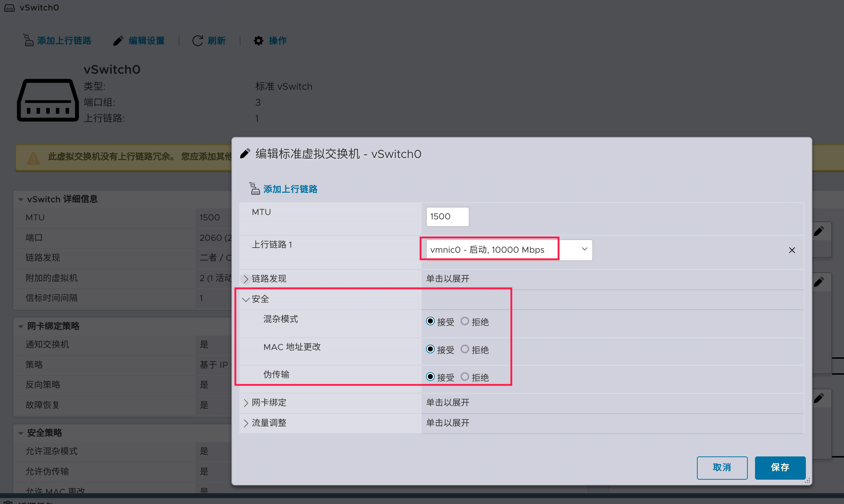Click the MTU input field showing 1500

(447, 217)
